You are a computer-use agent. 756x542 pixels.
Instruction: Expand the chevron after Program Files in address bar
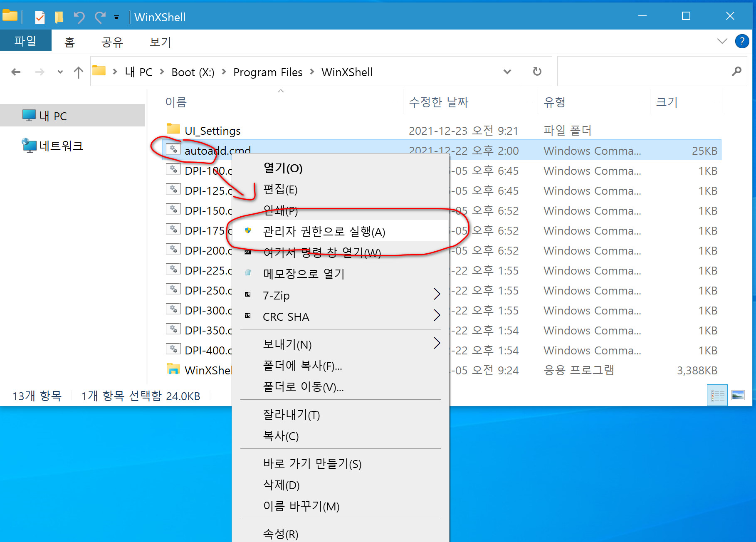pyautogui.click(x=312, y=72)
